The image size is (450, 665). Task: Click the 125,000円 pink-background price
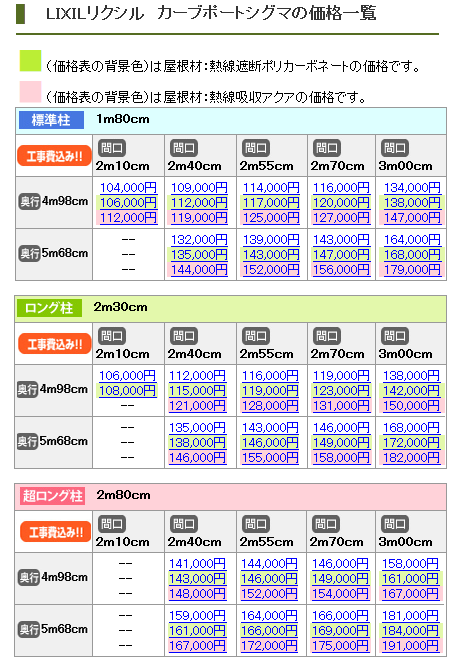click(x=271, y=218)
